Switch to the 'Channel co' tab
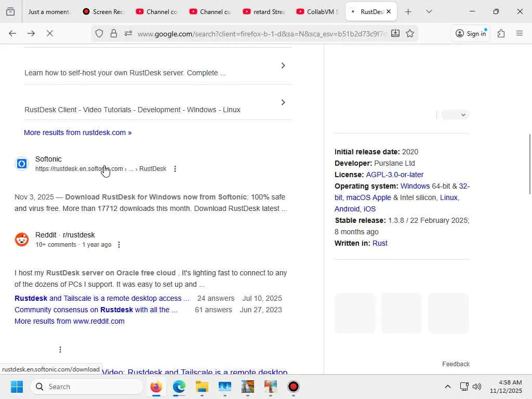Screen dimensions: 532x399 click(157, 12)
